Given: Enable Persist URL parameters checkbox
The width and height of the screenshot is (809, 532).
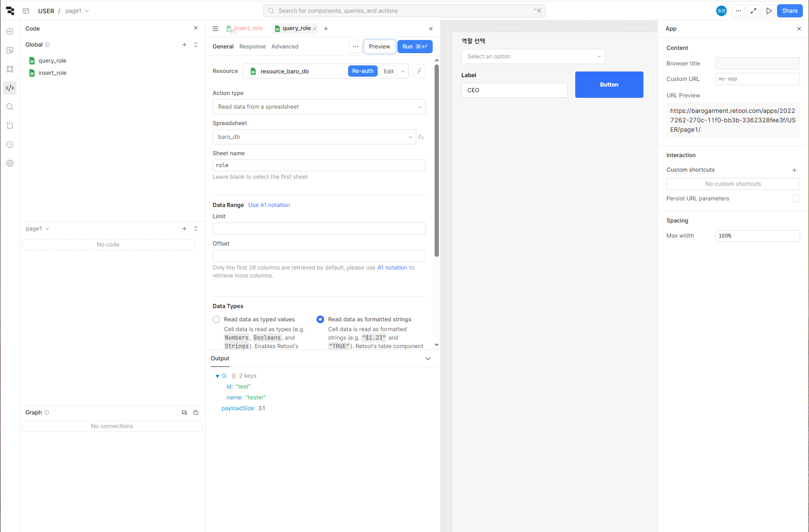Looking at the screenshot, I should pyautogui.click(x=796, y=199).
